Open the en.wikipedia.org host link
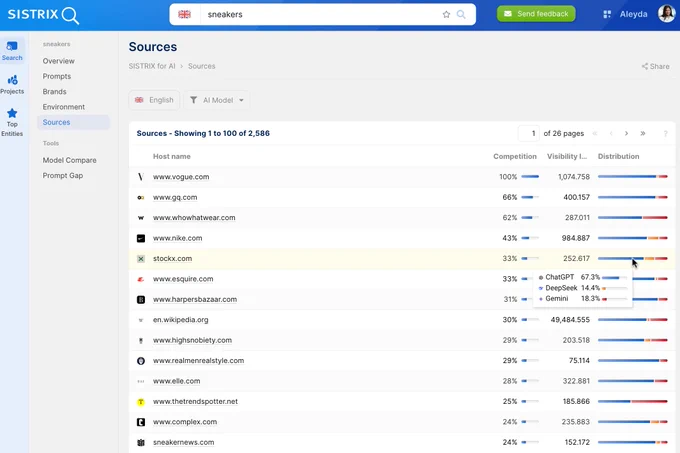 pos(180,320)
